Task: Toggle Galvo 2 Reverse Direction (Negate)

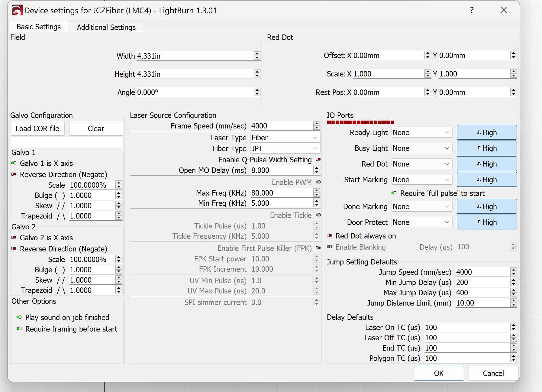Action: point(14,249)
